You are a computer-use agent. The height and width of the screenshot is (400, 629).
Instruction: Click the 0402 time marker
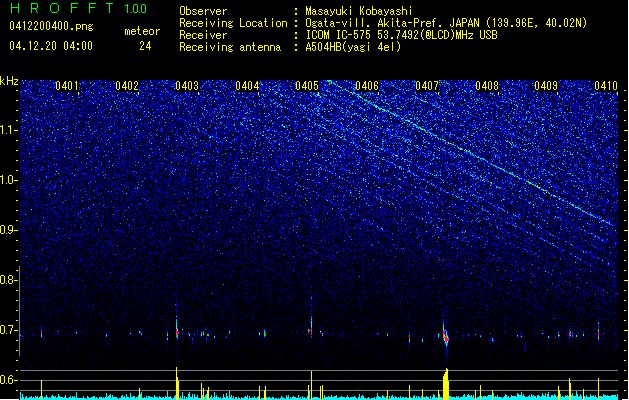(x=127, y=86)
